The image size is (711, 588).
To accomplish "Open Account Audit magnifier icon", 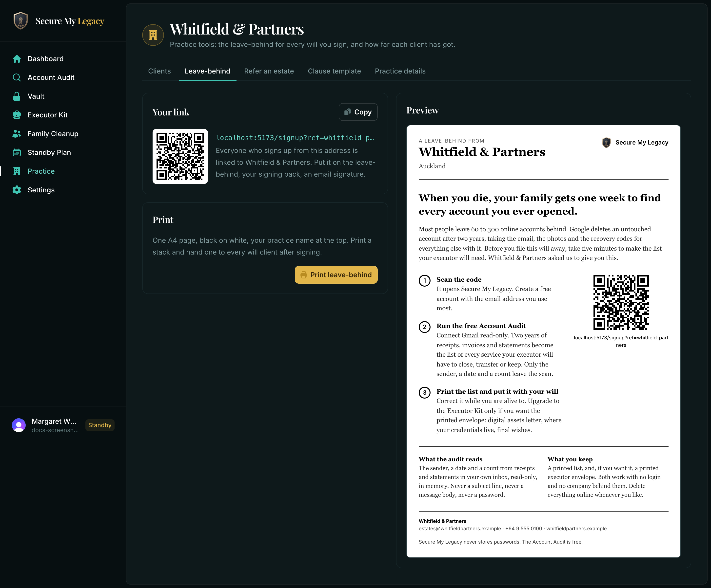I will 17,77.
